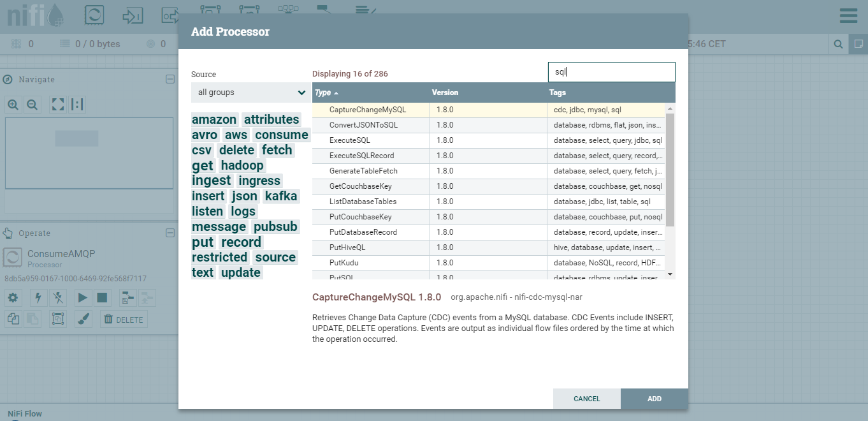Click the queued data list icon in status bar

click(64, 44)
